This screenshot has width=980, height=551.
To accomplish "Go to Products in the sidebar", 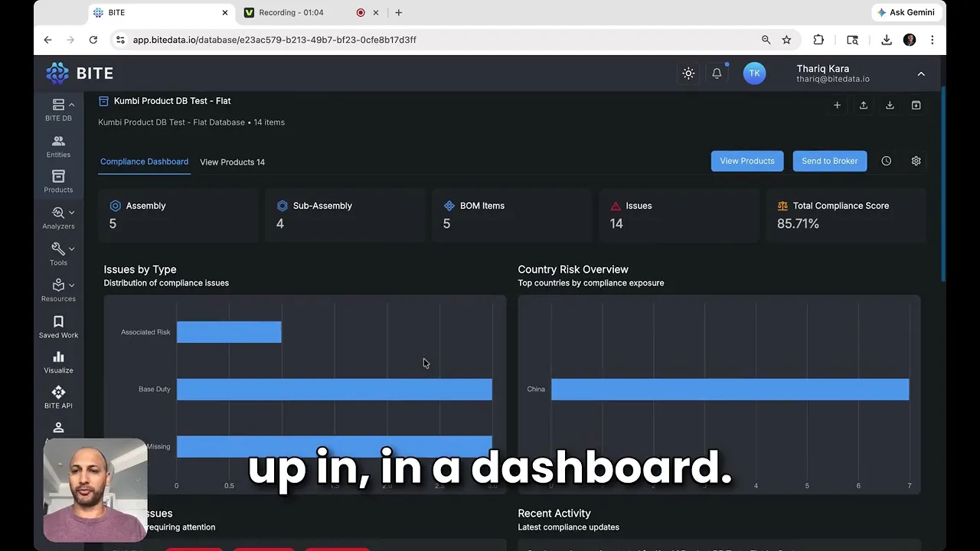I will coord(58,182).
